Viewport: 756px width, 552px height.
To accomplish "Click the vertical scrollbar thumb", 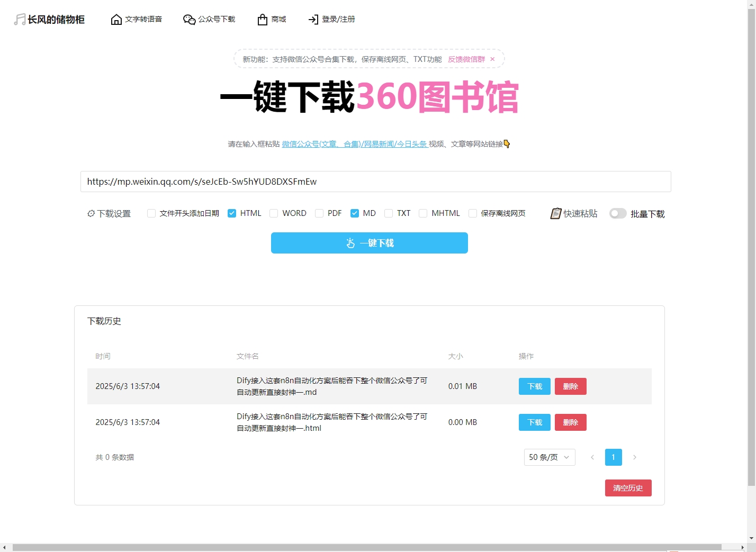I will click(x=751, y=248).
